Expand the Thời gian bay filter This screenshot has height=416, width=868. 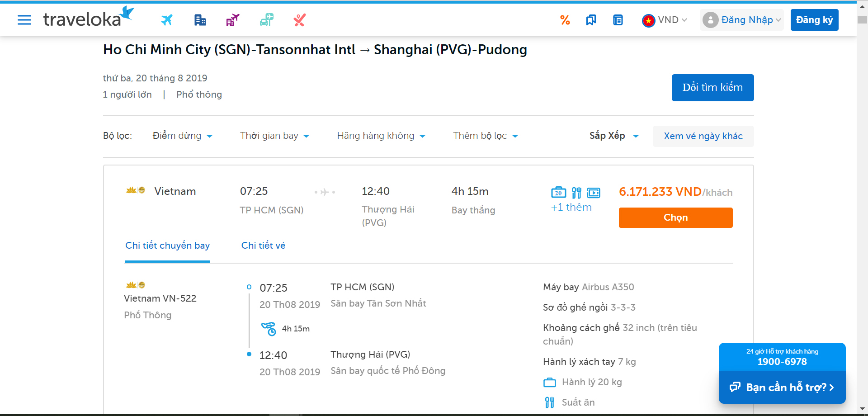click(274, 136)
